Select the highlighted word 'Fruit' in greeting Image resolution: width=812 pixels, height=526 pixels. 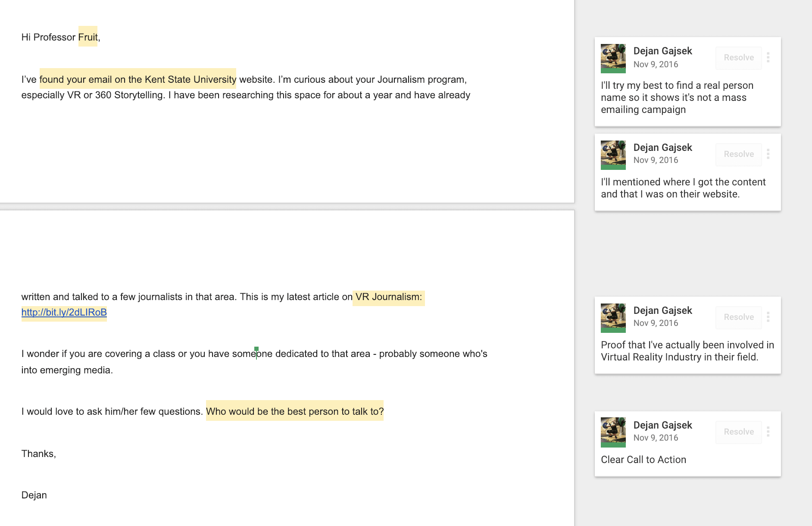click(x=88, y=37)
